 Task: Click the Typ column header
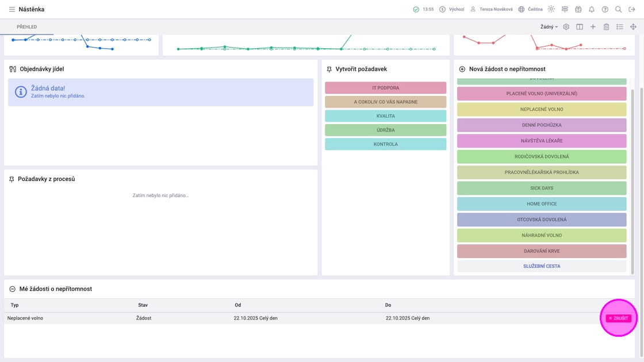[15, 305]
